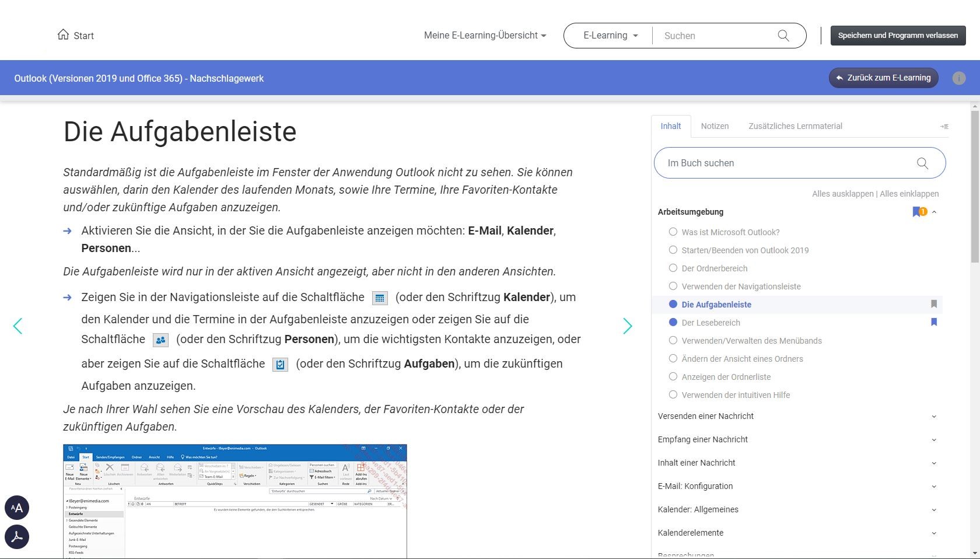Screen dimensions: 980x559
Task: Click the search magnifier in top bar
Action: pyautogui.click(x=783, y=36)
